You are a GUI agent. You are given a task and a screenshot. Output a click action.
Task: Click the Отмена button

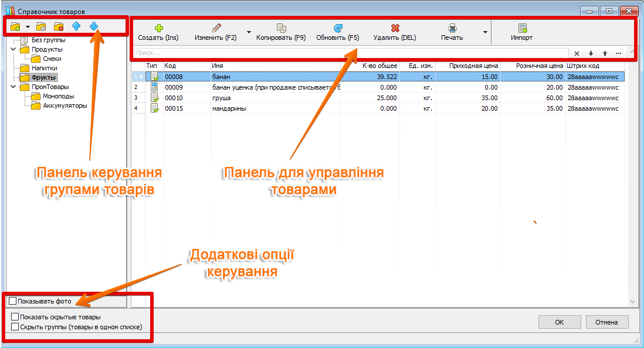tap(606, 322)
